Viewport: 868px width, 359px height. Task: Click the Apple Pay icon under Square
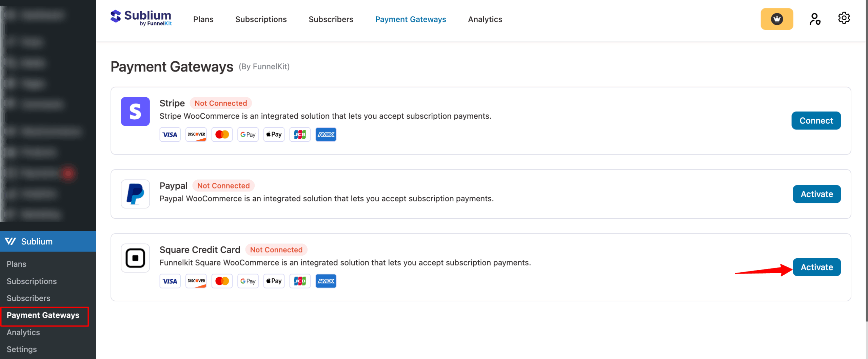[x=274, y=281]
